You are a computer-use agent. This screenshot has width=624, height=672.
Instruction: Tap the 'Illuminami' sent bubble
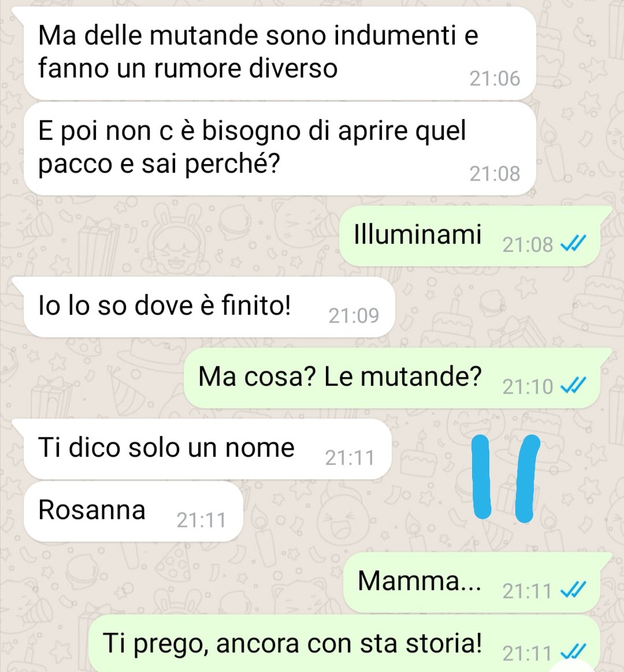[x=470, y=236]
